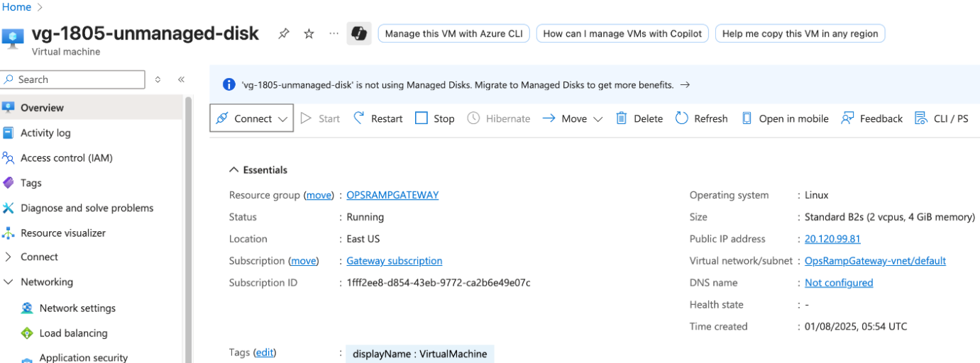Click the Subscription ID value text
980x363 pixels.
click(439, 283)
